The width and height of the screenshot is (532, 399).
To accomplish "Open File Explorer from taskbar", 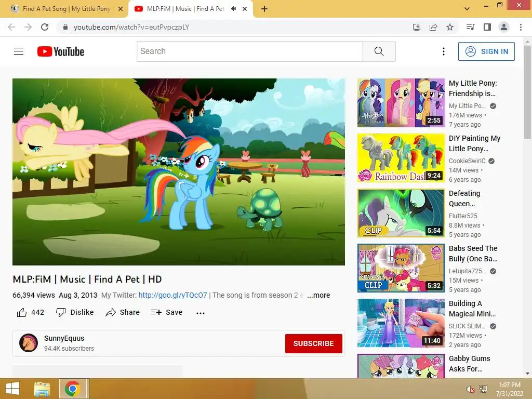I will tap(42, 389).
